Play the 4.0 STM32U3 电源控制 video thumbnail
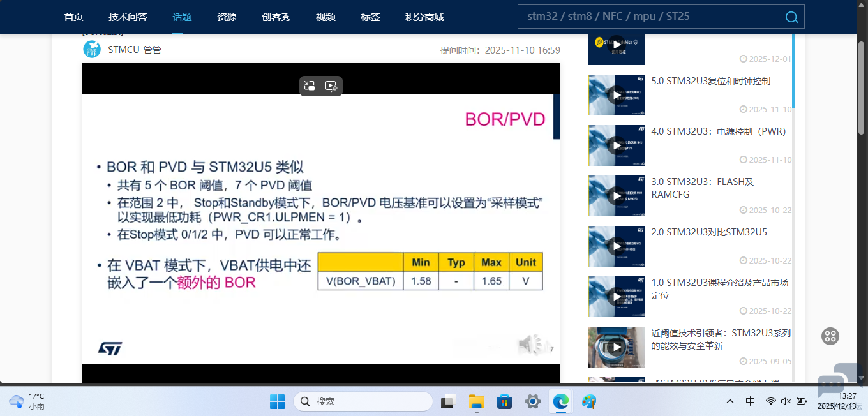This screenshot has width=868, height=416. (616, 145)
